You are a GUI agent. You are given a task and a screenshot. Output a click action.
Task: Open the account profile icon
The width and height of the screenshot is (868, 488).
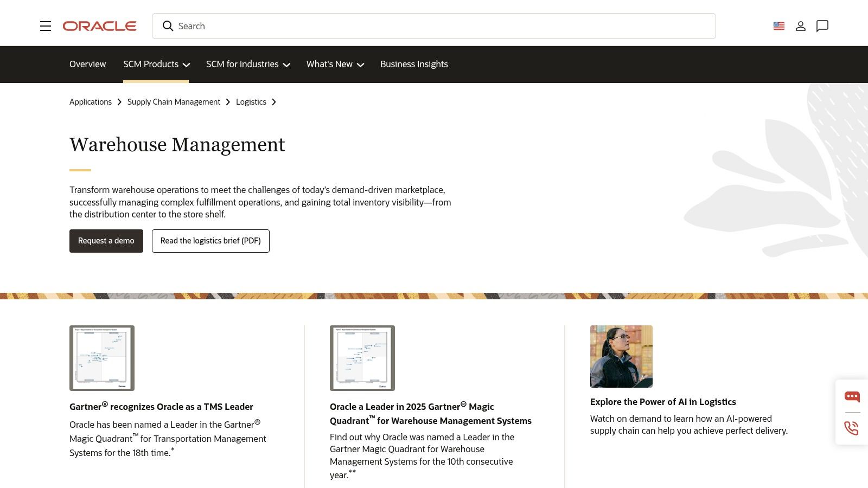801,26
